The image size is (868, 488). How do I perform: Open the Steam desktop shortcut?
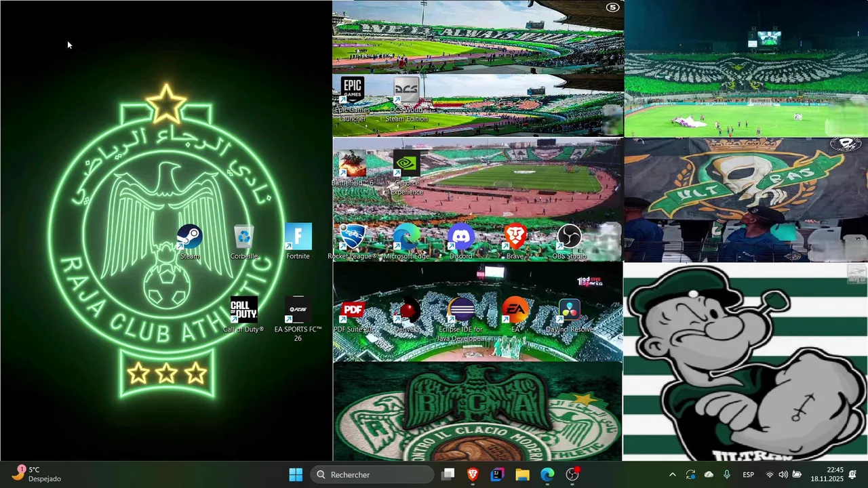click(x=190, y=243)
